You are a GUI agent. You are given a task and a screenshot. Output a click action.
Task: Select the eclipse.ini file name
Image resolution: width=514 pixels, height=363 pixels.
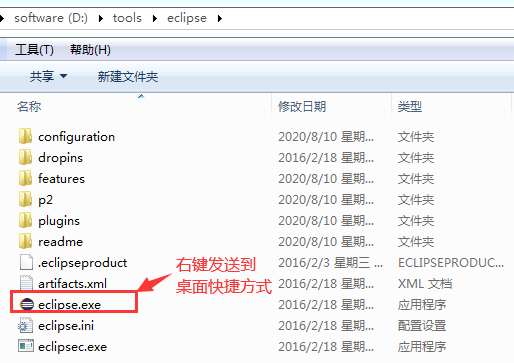[66, 326]
